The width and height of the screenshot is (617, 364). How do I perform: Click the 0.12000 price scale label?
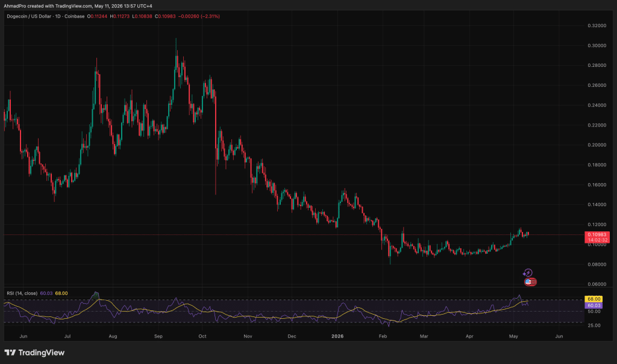pos(597,224)
